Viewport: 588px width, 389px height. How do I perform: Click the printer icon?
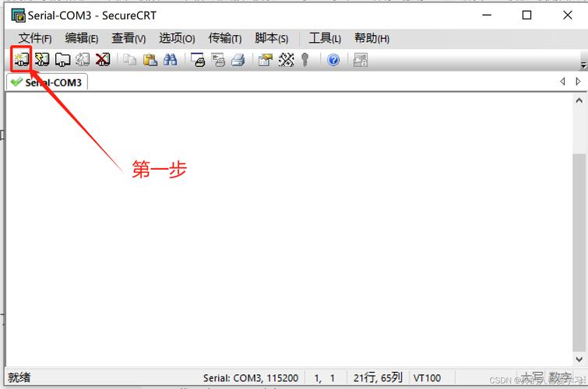tap(238, 60)
